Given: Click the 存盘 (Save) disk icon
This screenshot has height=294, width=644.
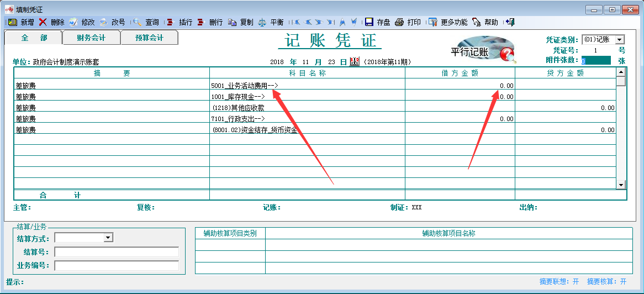Looking at the screenshot, I should point(369,22).
